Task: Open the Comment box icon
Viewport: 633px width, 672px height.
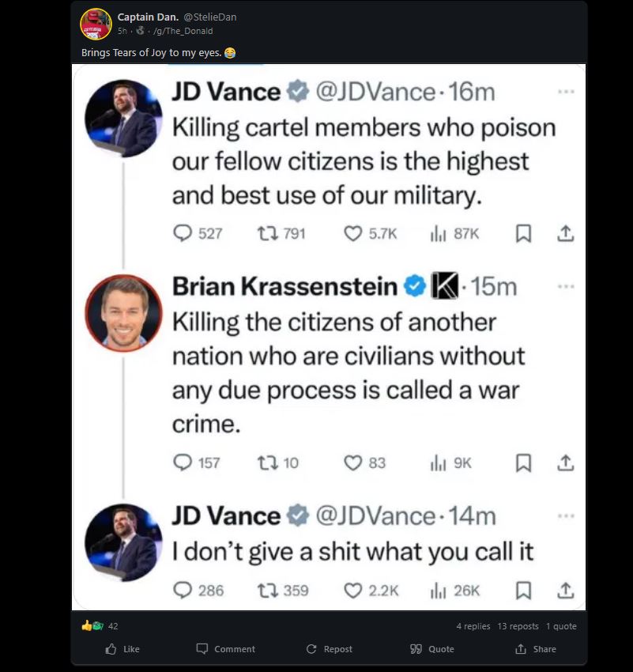Action: (225, 649)
